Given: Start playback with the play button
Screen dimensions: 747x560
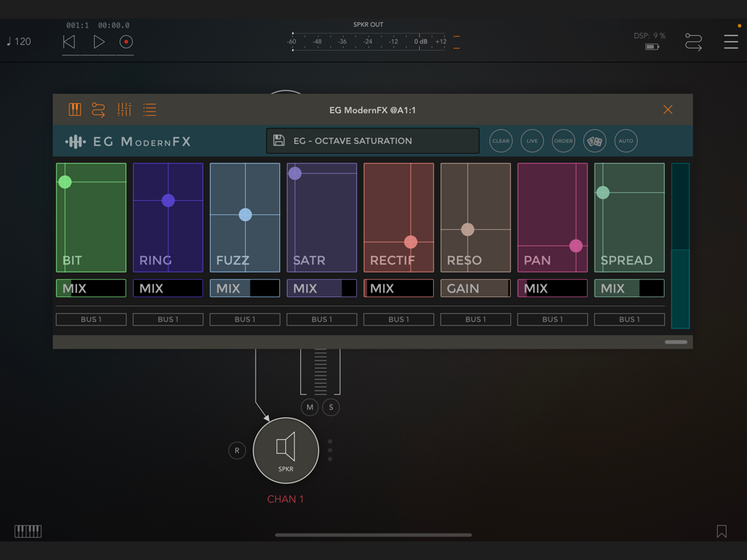Looking at the screenshot, I should click(99, 42).
